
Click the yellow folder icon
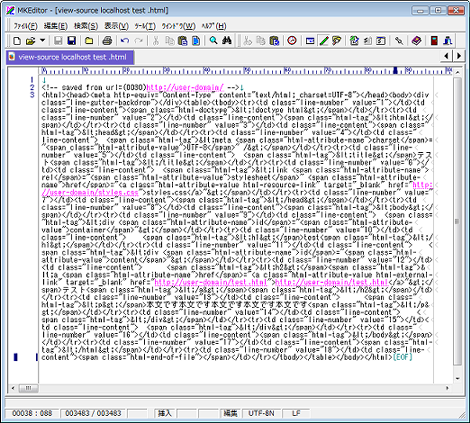(x=89, y=41)
